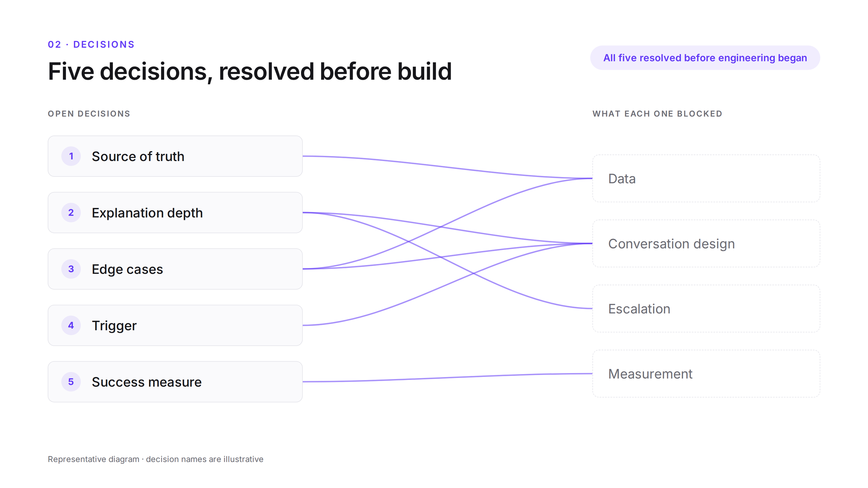This screenshot has width=868, height=488.
Task: Click the Escalation box
Action: pos(706,309)
